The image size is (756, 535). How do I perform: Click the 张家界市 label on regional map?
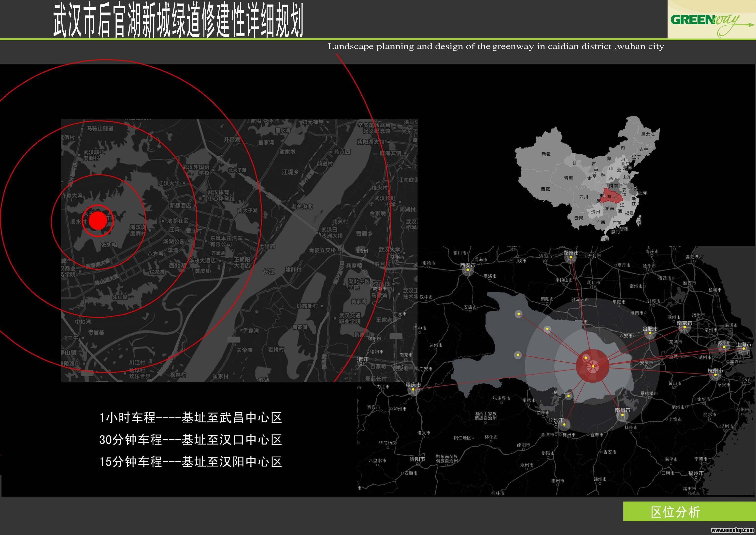point(501,398)
